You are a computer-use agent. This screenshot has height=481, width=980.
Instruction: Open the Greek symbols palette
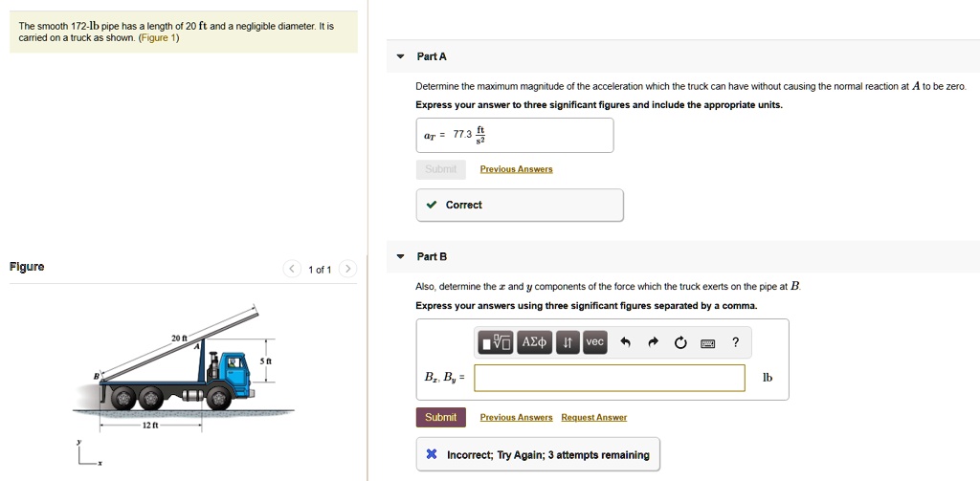(534, 342)
